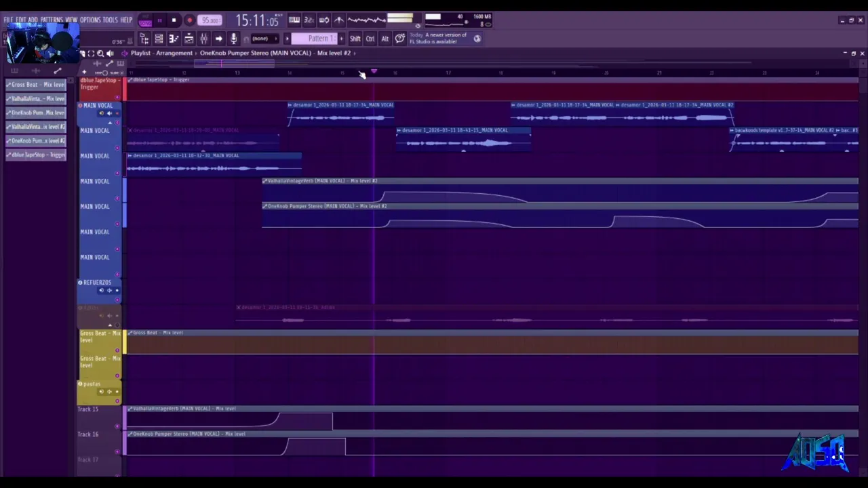Open the FILE menu
868x488 pixels.
tap(9, 20)
